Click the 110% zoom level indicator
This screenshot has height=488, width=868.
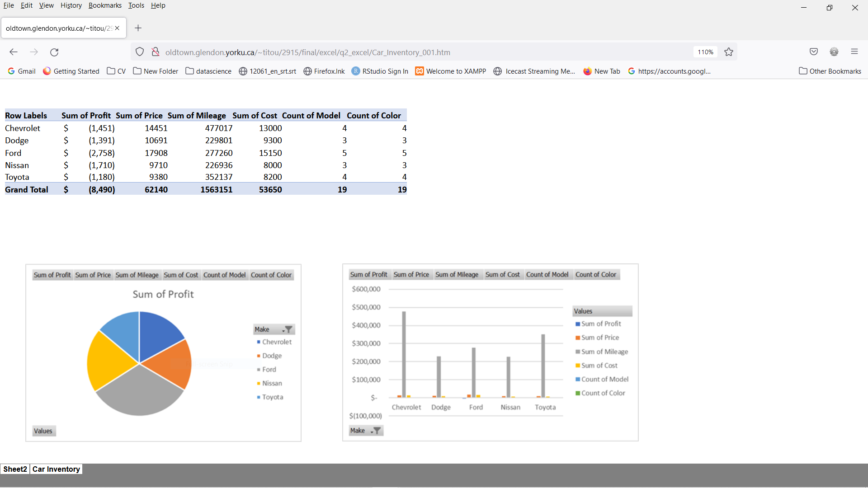click(705, 52)
